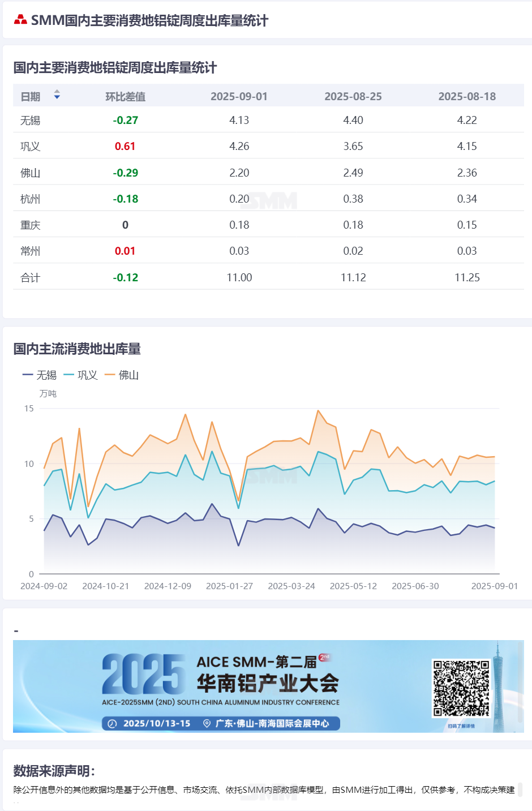Select the 合计 row label
This screenshot has width=532, height=811.
pyautogui.click(x=31, y=277)
